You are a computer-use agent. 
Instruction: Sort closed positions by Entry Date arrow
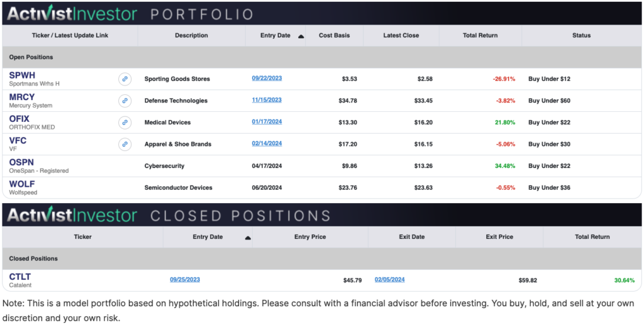click(x=248, y=238)
